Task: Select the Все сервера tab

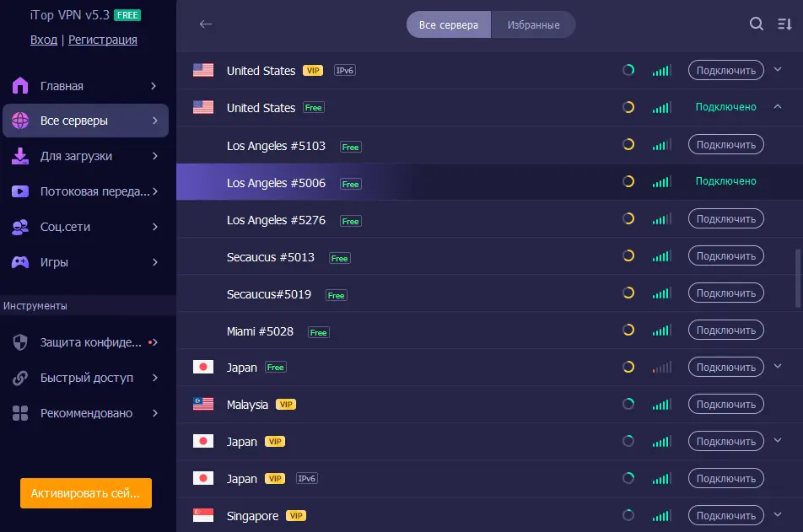Action: 449,25
